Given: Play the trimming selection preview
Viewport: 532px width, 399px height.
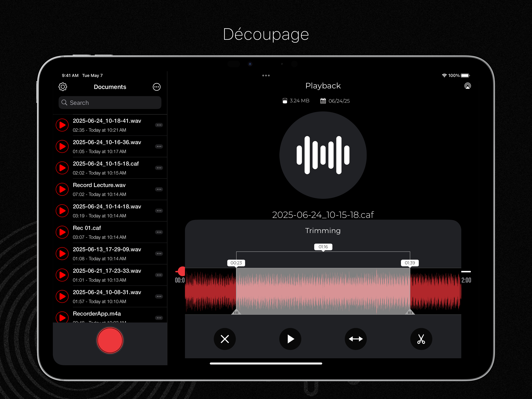Looking at the screenshot, I should coord(290,339).
